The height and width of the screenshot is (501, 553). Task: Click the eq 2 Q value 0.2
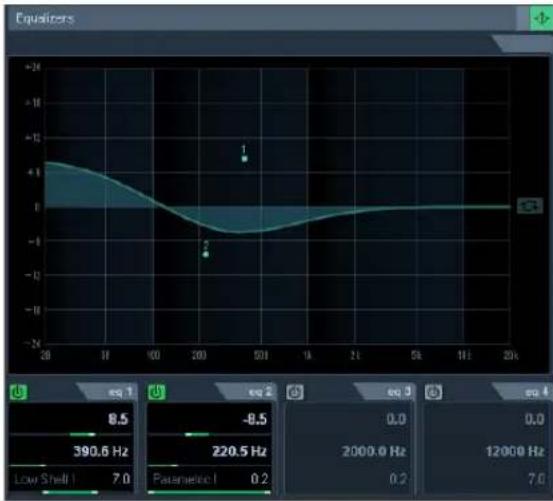(x=259, y=479)
